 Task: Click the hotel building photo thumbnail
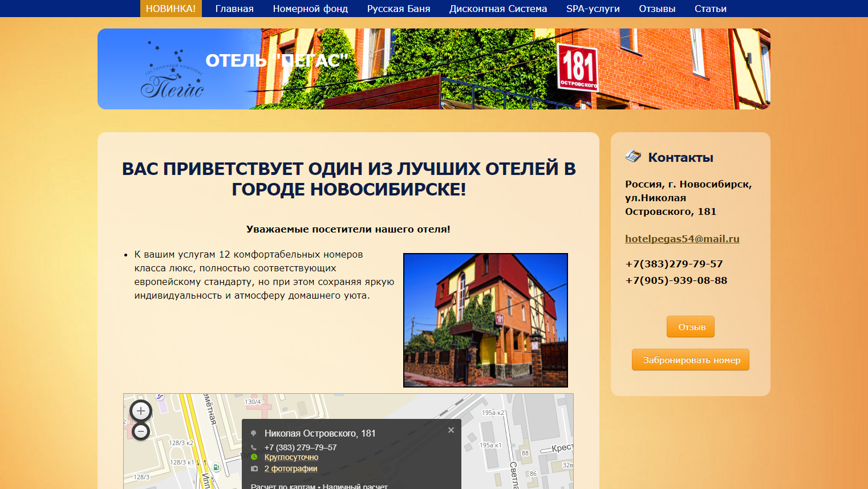tap(485, 320)
